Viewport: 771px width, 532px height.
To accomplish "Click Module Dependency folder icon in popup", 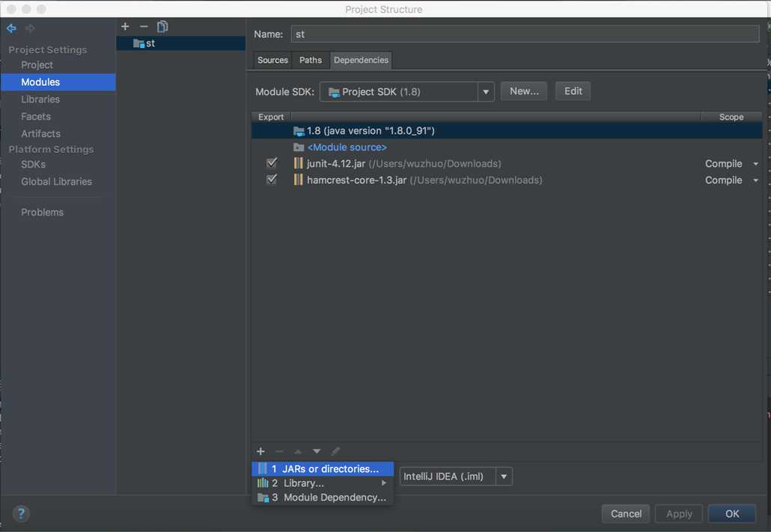I will [x=263, y=498].
